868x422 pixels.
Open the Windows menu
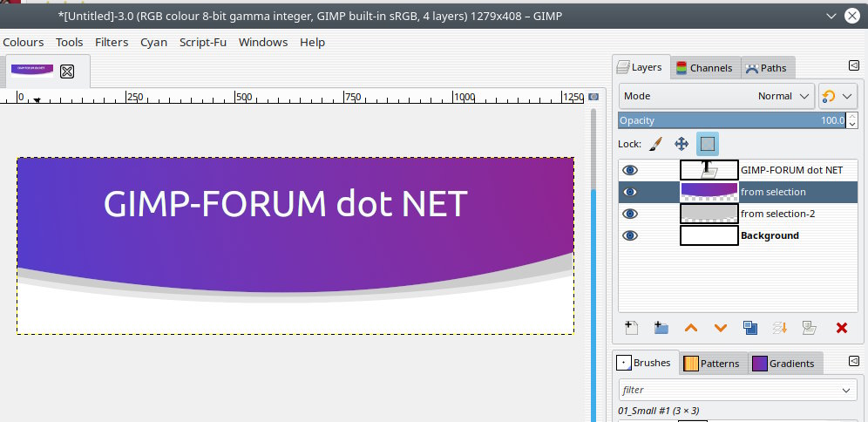tap(263, 42)
